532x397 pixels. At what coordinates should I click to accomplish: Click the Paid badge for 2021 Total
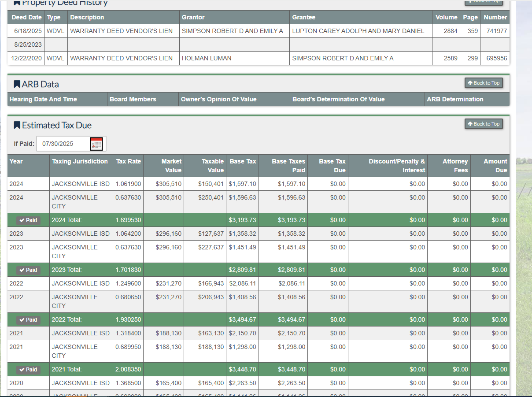[29, 370]
